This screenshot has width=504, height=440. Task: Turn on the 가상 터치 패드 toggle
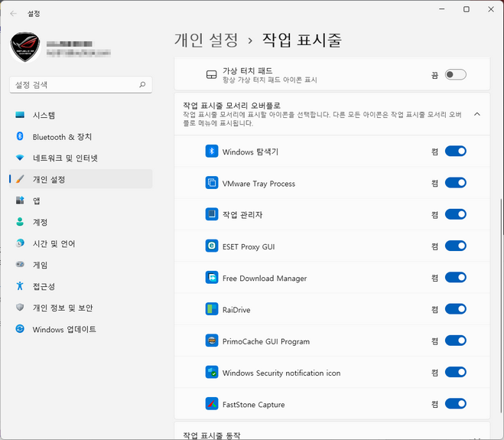tap(456, 75)
